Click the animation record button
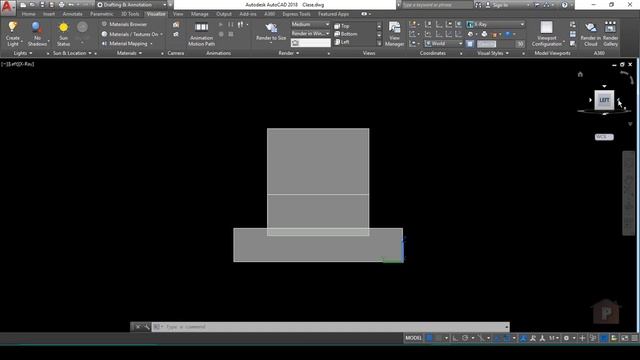This screenshot has height=360, width=640. tap(221, 34)
